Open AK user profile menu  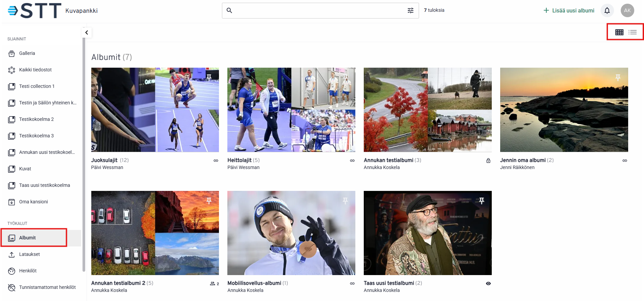point(627,10)
